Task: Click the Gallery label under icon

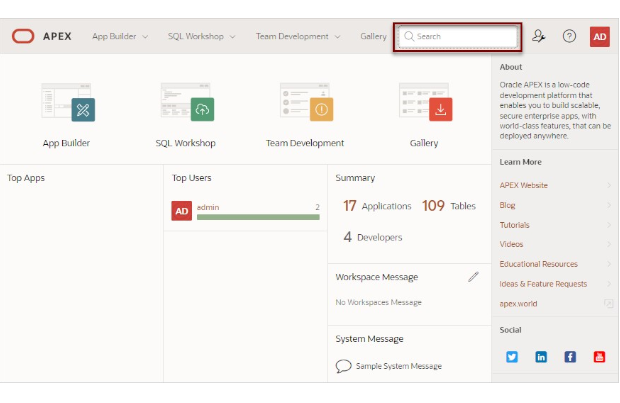Action: [424, 143]
